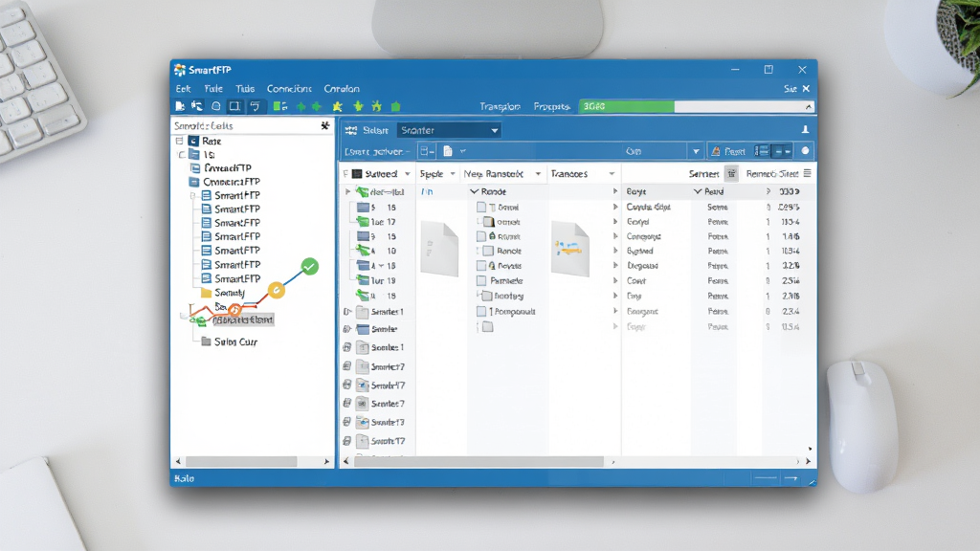Click the circle icon in the main toolbar
980x551 pixels.
[x=215, y=106]
